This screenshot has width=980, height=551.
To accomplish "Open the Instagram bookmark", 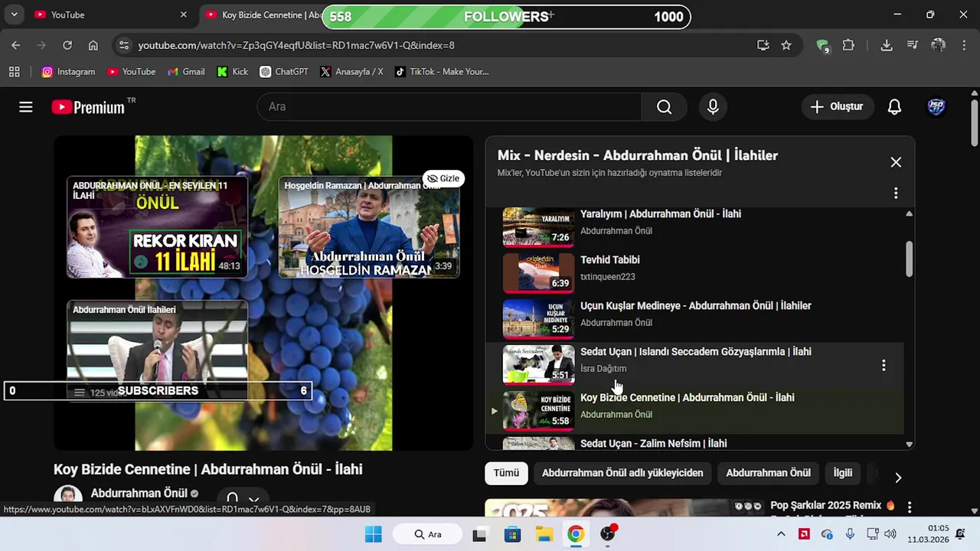I will pyautogui.click(x=68, y=72).
